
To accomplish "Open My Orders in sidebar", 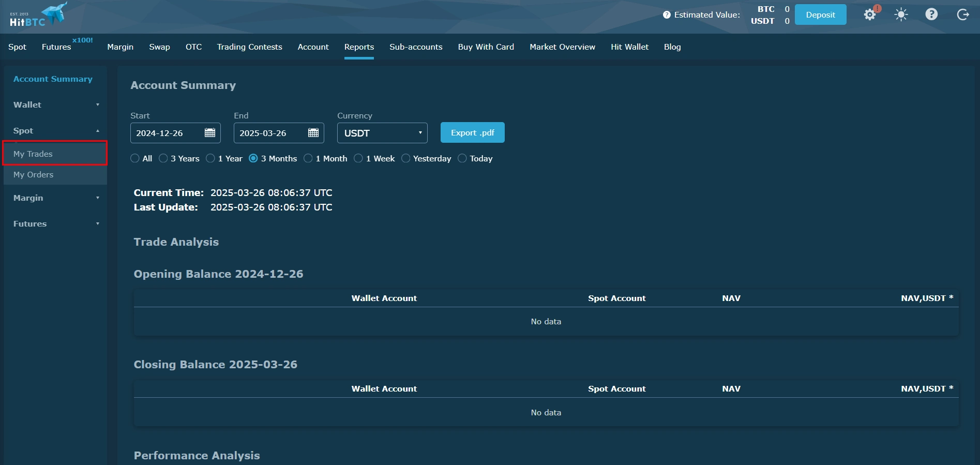I will [x=34, y=175].
